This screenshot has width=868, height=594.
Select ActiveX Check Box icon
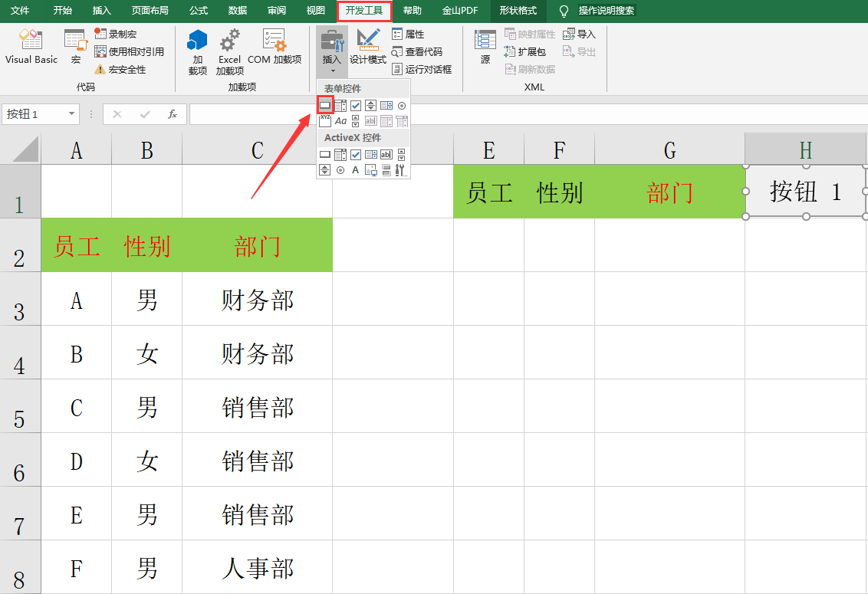coord(355,155)
